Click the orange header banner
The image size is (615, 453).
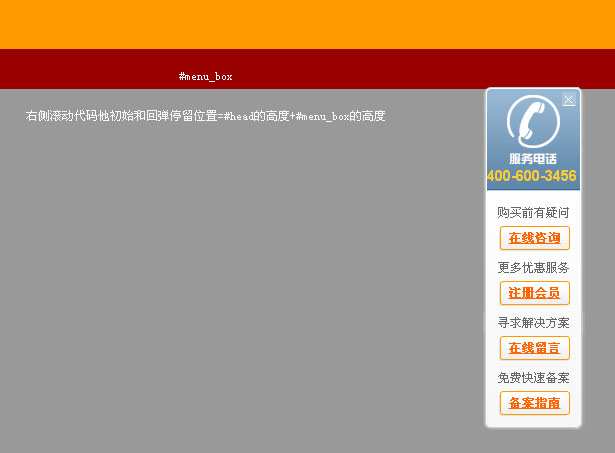click(300, 24)
